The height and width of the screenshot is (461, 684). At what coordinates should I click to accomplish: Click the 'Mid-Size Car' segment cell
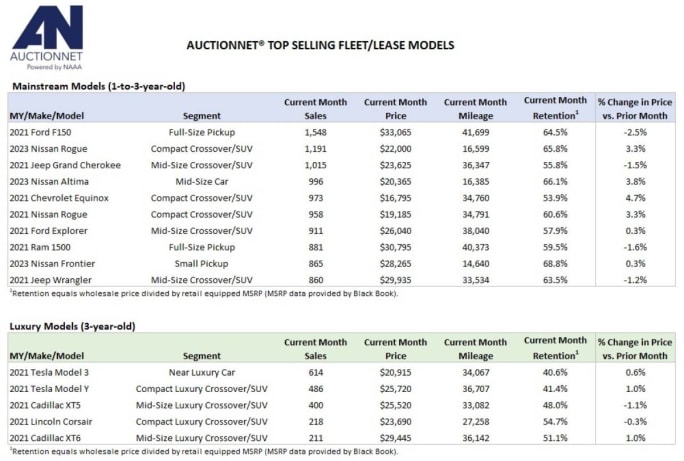[202, 181]
